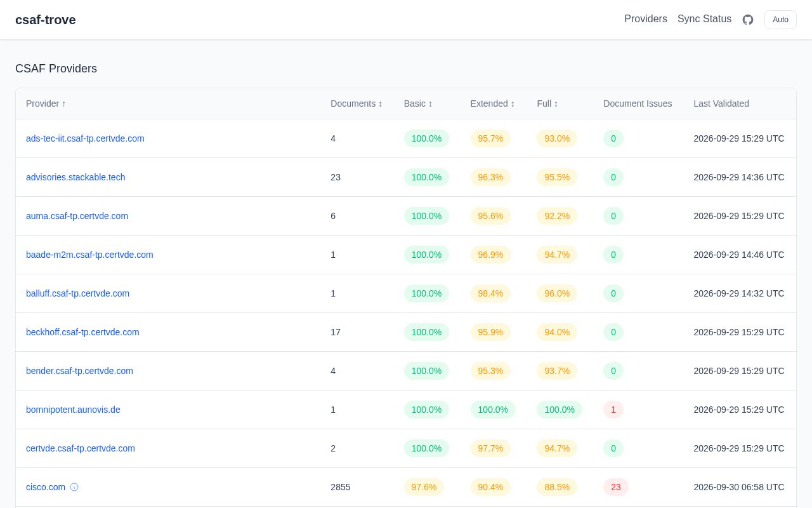Open certvde.csaf-tp.certvde.com provider
Image resolution: width=812 pixels, height=508 pixels.
point(81,448)
